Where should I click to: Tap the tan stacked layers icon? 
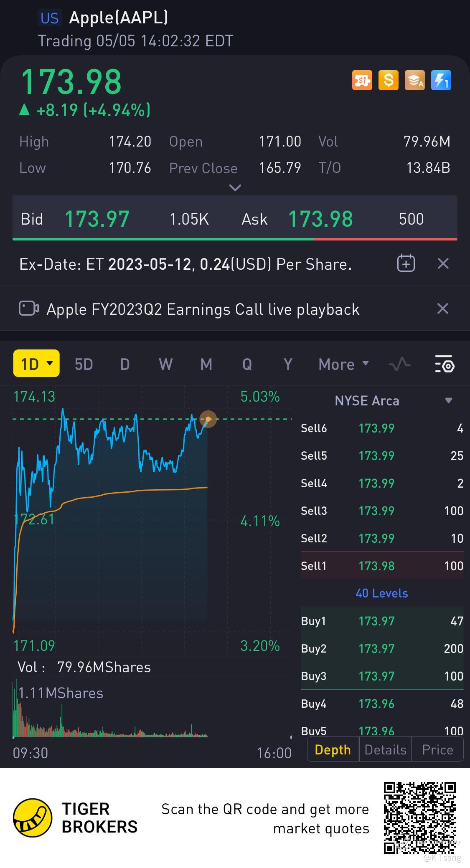tap(414, 80)
